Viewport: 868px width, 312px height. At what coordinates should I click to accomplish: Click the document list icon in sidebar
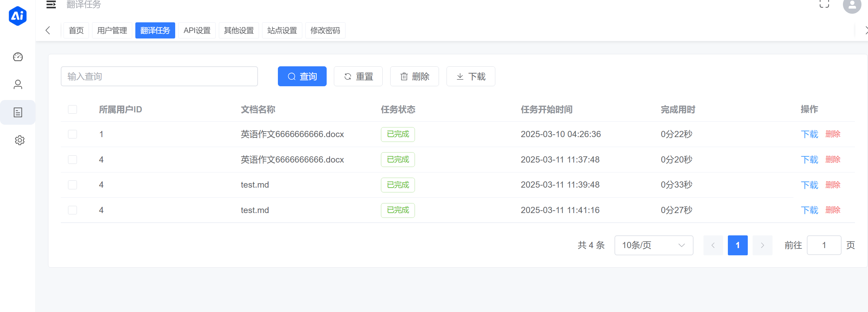tap(18, 112)
